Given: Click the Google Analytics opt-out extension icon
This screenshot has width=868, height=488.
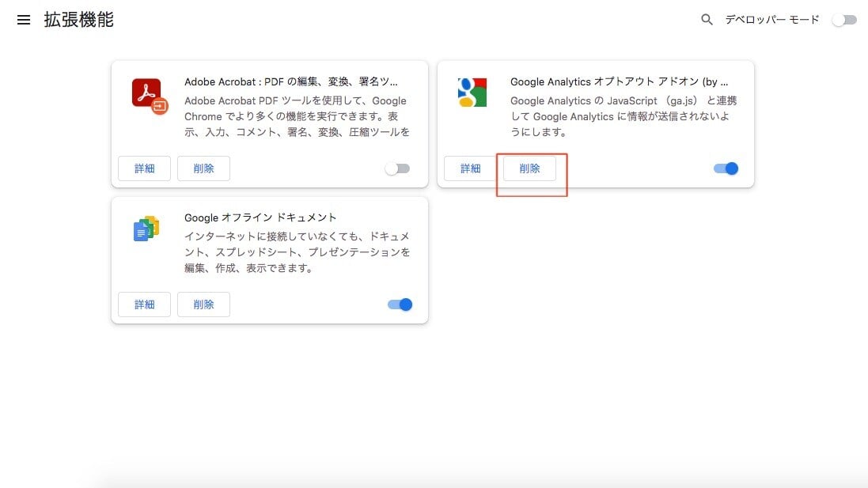Looking at the screenshot, I should [472, 93].
